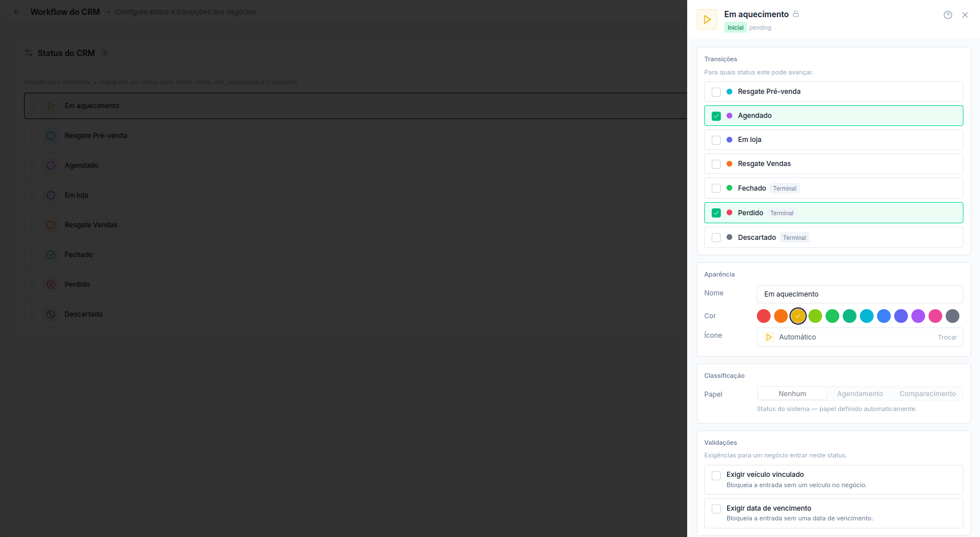980x537 pixels.
Task: Enable transition to Em loja
Action: pos(716,140)
